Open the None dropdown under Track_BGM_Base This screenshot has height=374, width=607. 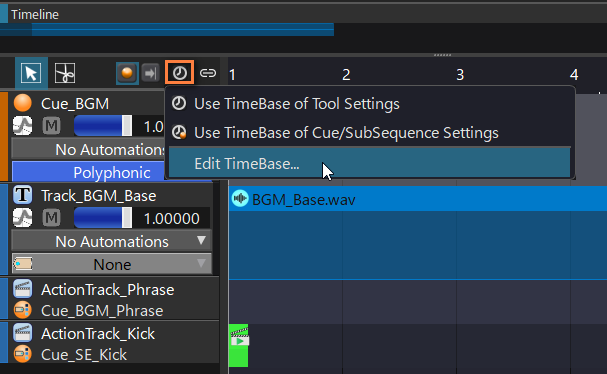pyautogui.click(x=112, y=264)
